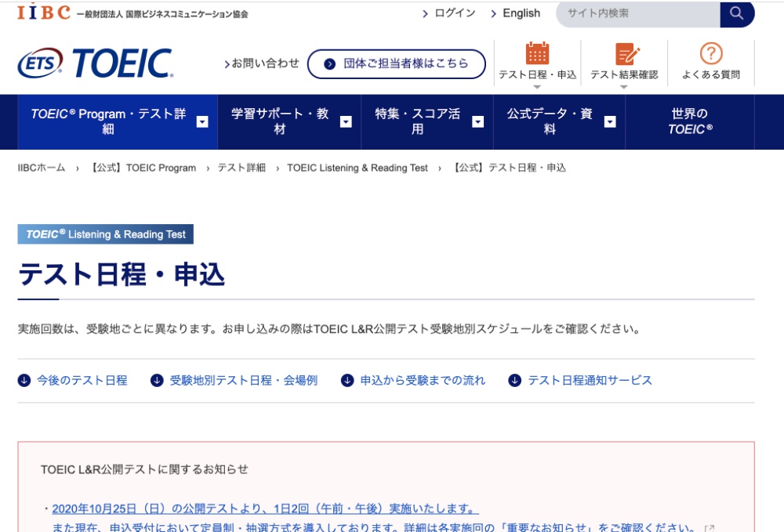Switch the site to English
This screenshot has height=532, width=784.
click(516, 13)
